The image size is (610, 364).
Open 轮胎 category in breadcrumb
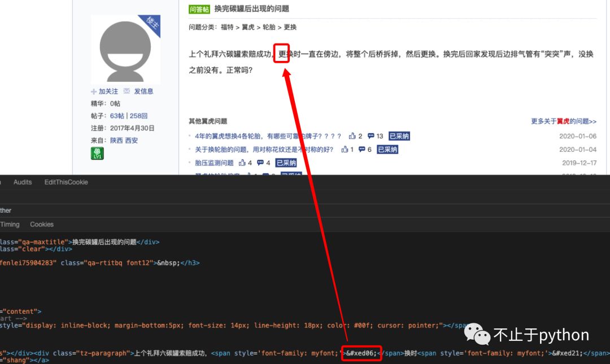[x=269, y=27]
